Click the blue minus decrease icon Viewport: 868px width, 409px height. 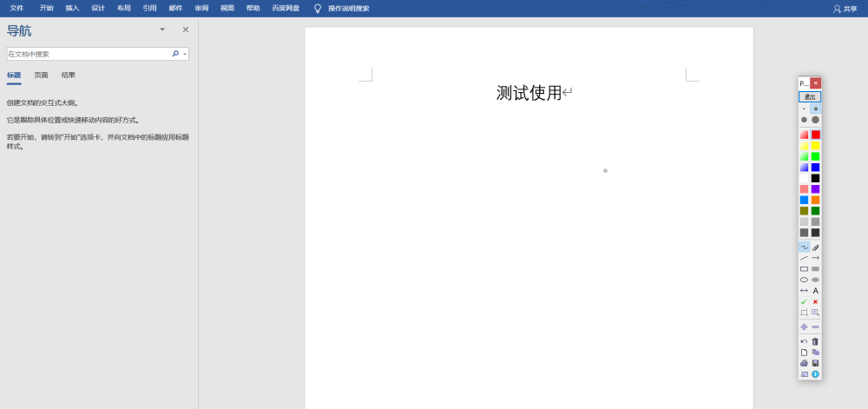point(815,327)
